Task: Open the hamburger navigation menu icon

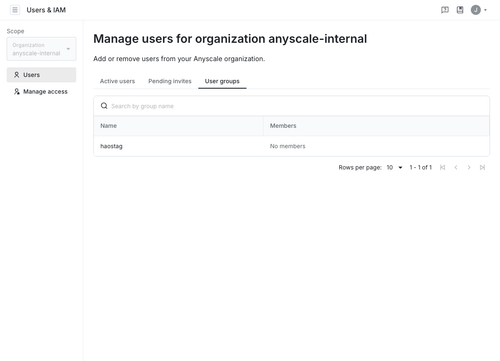Action: 15,10
